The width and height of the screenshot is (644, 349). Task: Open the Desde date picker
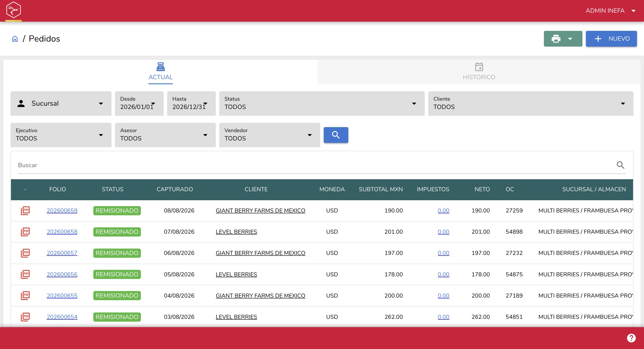coord(139,103)
